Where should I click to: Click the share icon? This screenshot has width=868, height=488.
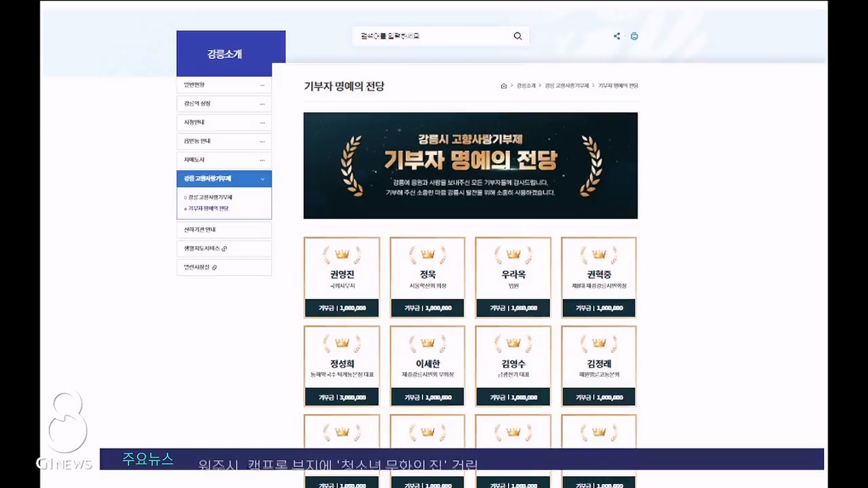point(616,36)
